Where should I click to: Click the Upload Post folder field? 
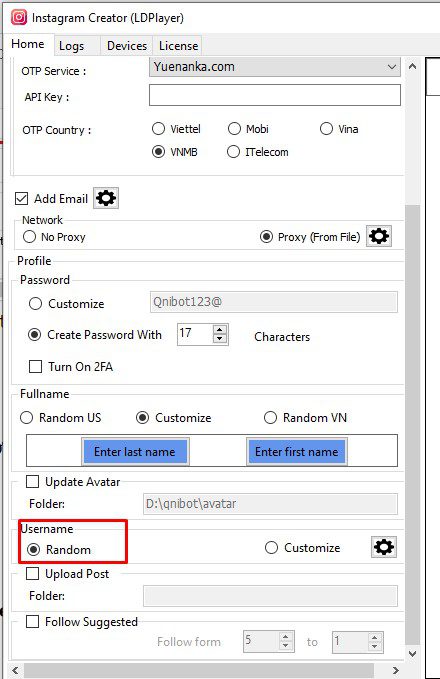[x=270, y=596]
